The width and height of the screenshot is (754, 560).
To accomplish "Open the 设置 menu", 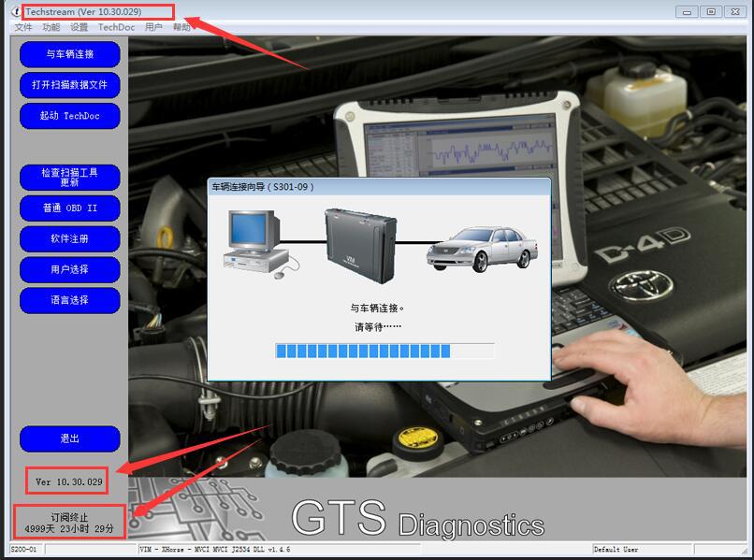I will [79, 27].
